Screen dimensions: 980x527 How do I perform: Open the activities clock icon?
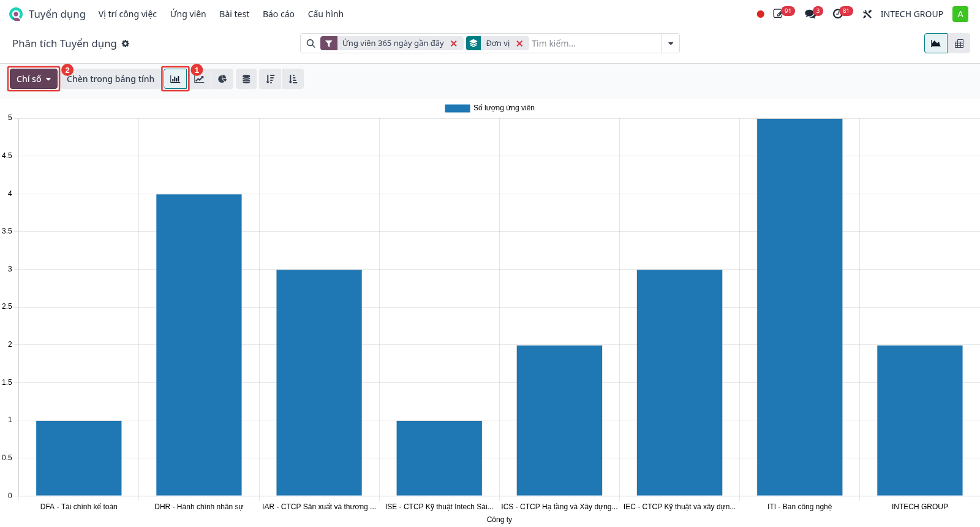(837, 13)
